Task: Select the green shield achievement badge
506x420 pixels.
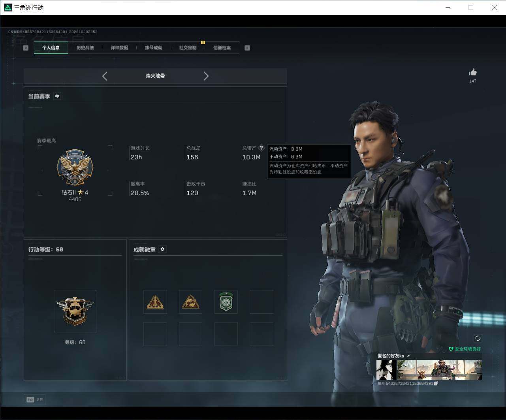Action: point(226,302)
